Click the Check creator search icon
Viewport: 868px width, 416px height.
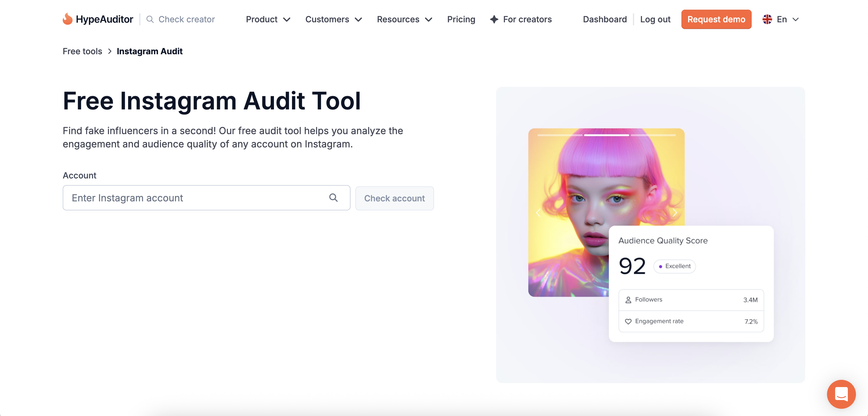tap(150, 19)
